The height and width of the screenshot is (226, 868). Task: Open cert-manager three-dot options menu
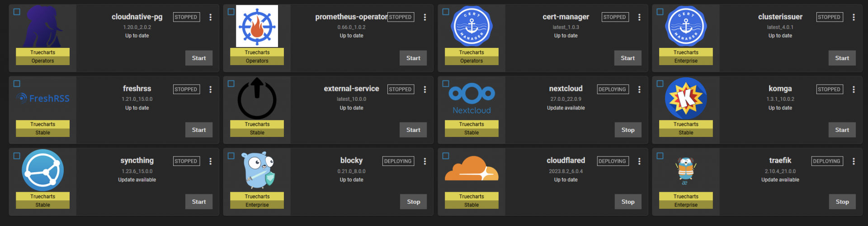[639, 17]
